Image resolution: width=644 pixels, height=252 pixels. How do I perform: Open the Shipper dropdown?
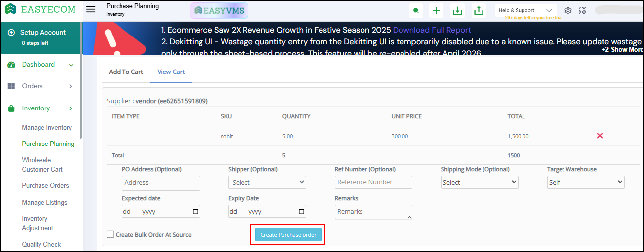pos(267,182)
